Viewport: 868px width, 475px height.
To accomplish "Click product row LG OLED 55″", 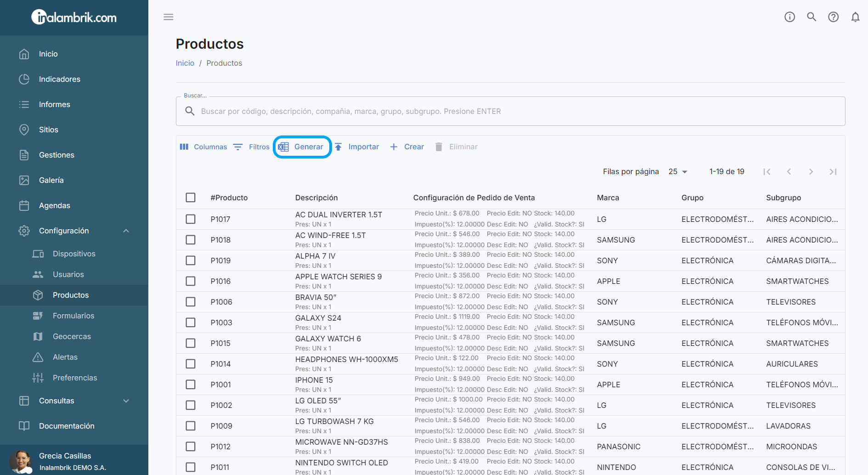I will [510, 405].
